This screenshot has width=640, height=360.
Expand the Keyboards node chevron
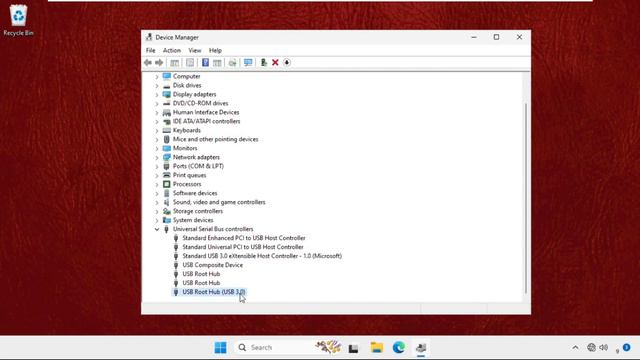[x=157, y=131]
